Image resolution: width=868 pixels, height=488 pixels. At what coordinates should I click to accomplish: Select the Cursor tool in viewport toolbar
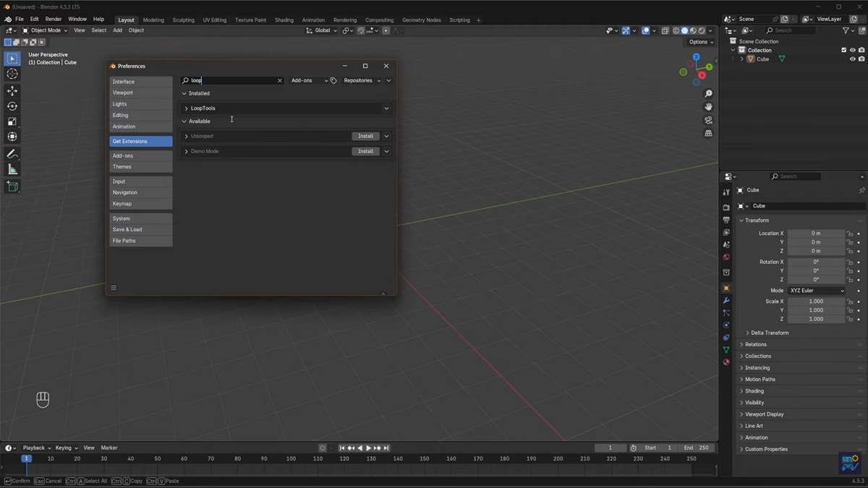tap(12, 74)
